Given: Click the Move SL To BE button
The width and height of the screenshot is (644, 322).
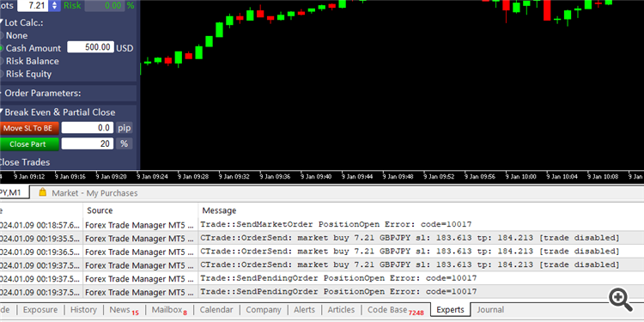Looking at the screenshot, I should coord(29,128).
